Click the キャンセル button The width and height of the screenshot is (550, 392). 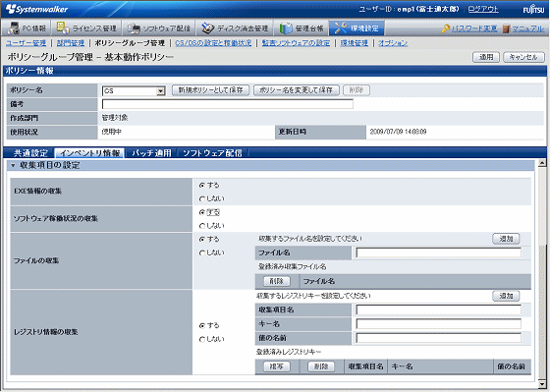click(x=523, y=57)
